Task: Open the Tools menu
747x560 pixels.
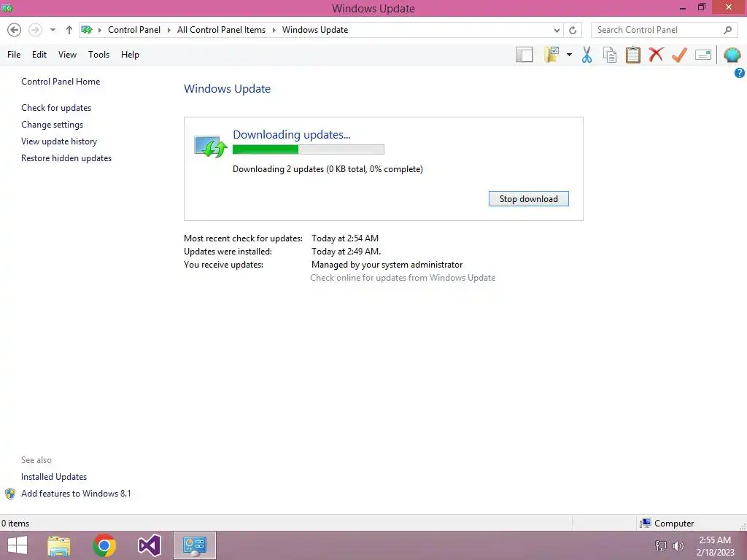Action: point(99,55)
